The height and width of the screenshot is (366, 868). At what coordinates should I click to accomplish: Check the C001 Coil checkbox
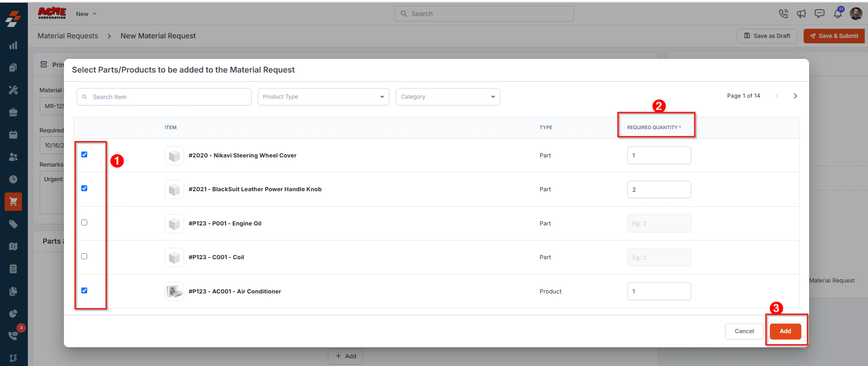pos(84,256)
